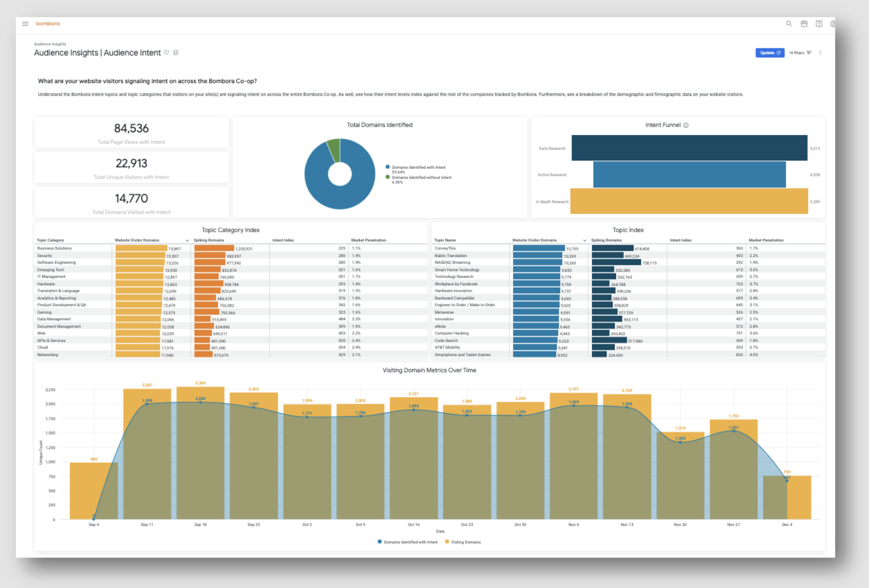Open the marketplace storefront icon
The height and width of the screenshot is (588, 869).
[x=804, y=24]
